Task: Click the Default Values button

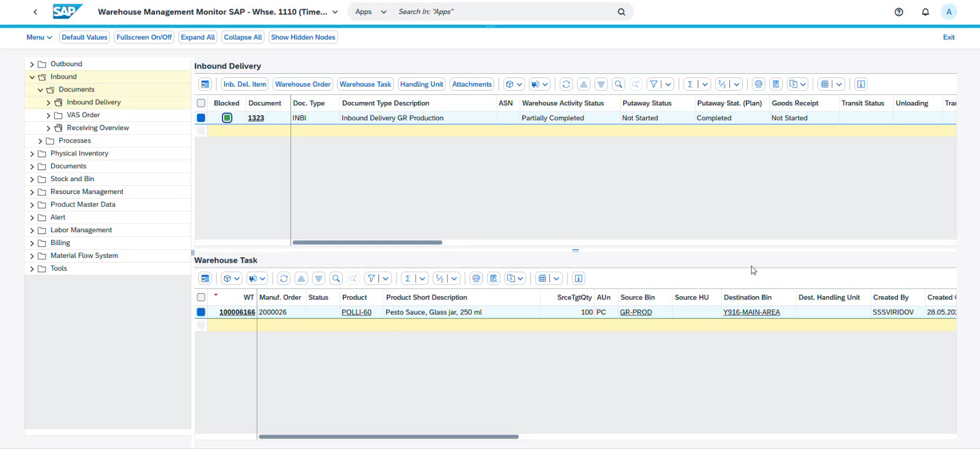Action: tap(85, 37)
